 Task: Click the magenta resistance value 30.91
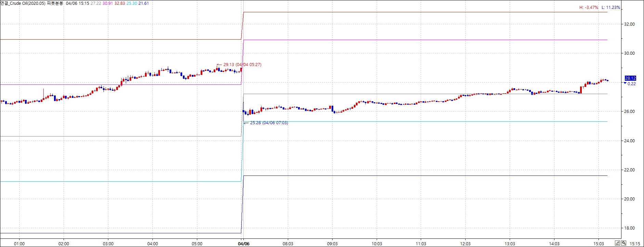108,3
